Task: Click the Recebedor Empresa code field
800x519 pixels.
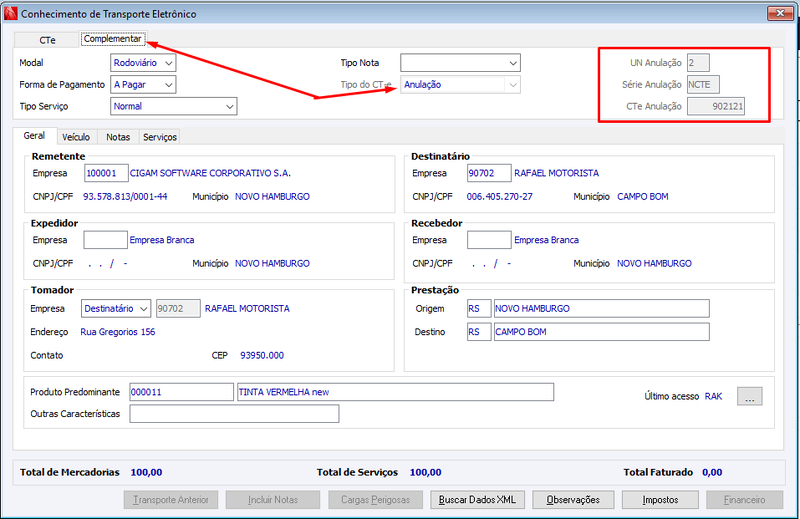Action: (489, 240)
